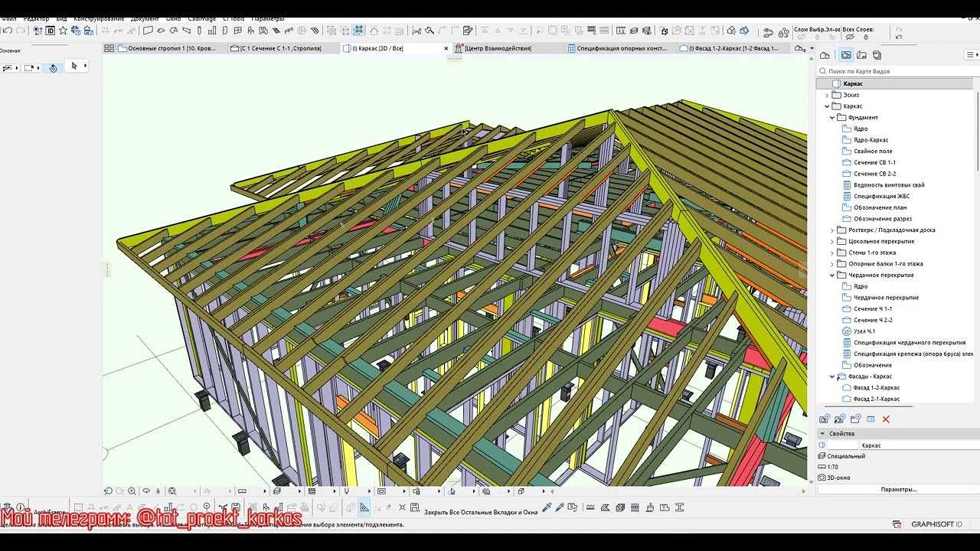Expand Опорные балки 1-го этажа folder

(832, 264)
